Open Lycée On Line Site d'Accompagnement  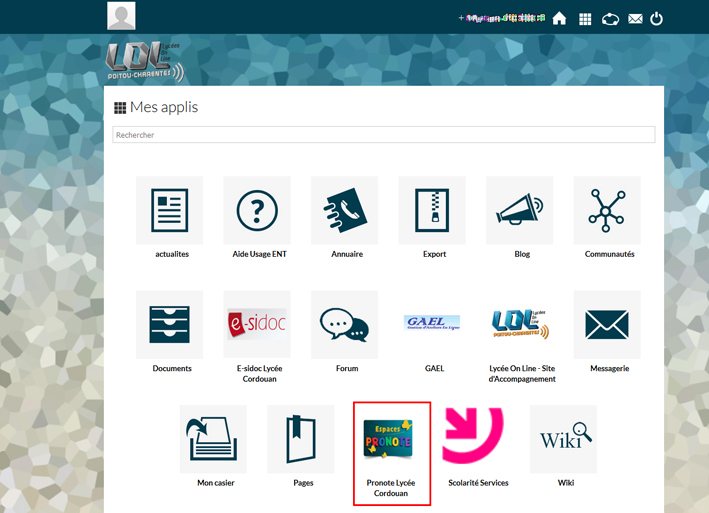coord(520,325)
